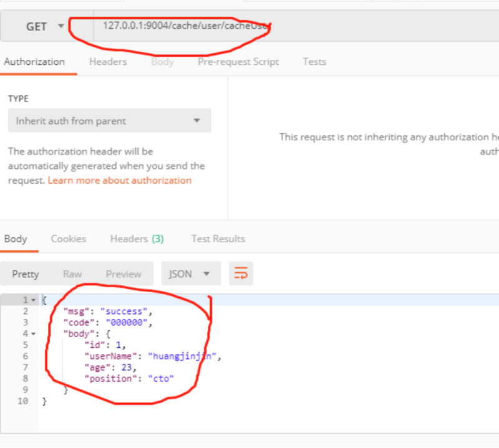Switch to the Tests tab
Screen dimensions: 499x448
click(314, 61)
